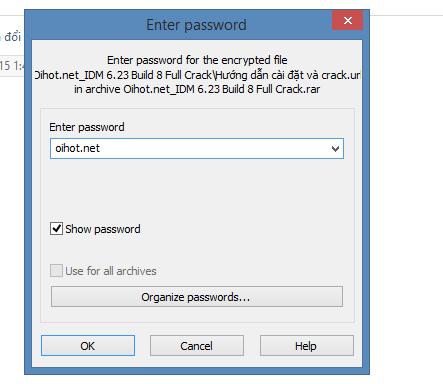Close the Enter password dialog
Viewport: 443px width, 384px height.
(347, 21)
